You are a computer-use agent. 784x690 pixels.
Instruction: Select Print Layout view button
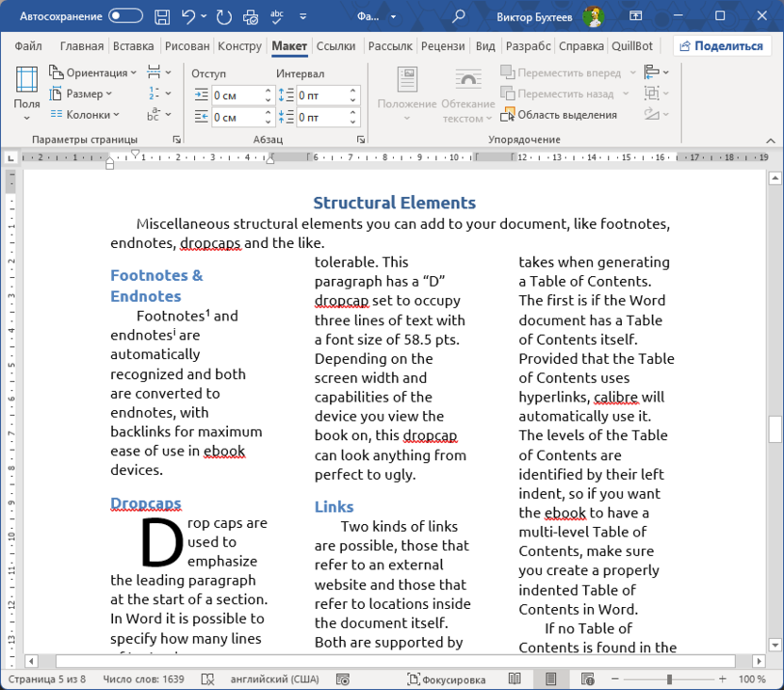pos(550,679)
